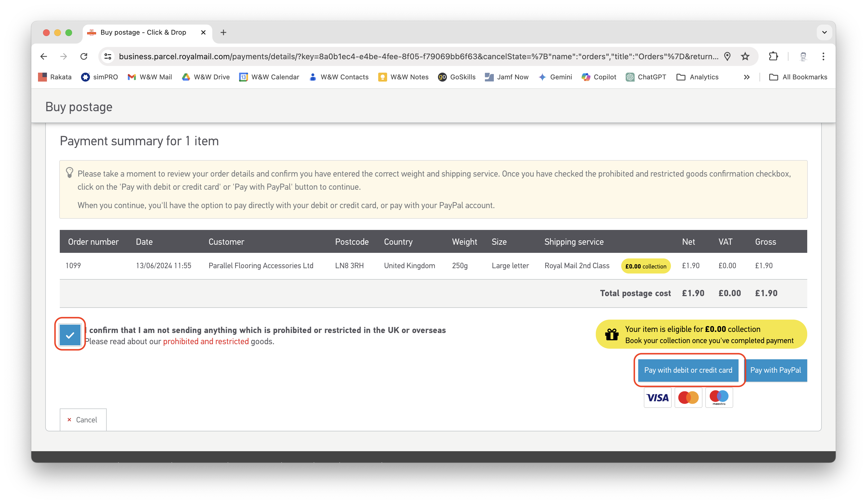This screenshot has width=867, height=504.
Task: Click Pay with PayPal button
Action: (x=775, y=370)
